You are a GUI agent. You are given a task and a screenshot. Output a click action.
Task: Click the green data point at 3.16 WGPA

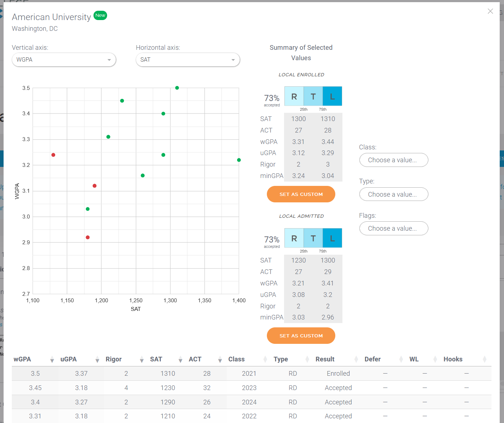pos(143,176)
